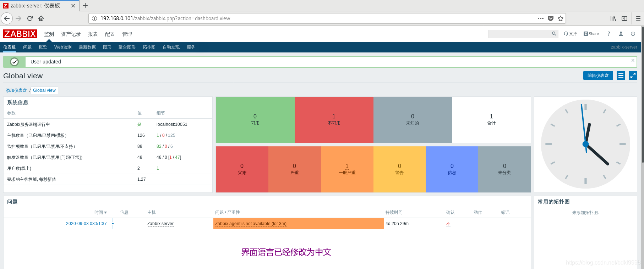Open Zabbix server host link

pyautogui.click(x=160, y=224)
